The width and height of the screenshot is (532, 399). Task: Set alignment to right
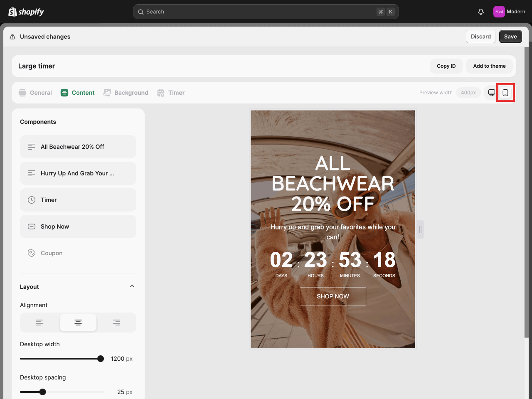tap(117, 323)
